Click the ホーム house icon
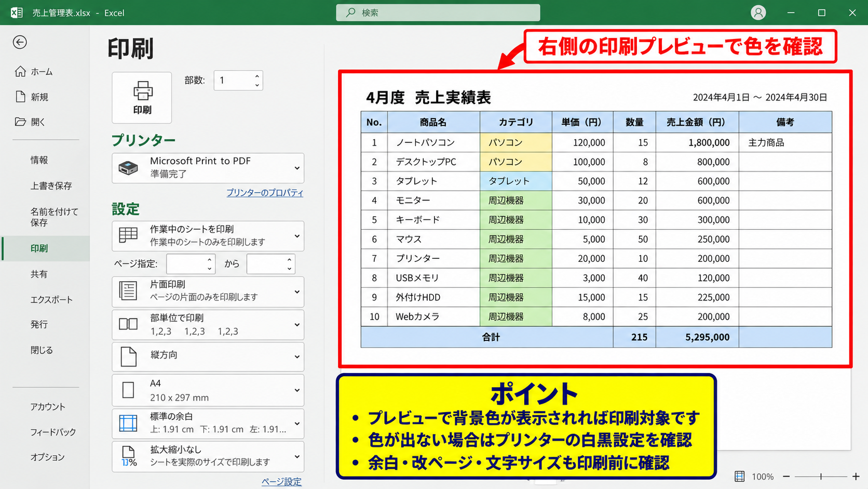The width and height of the screenshot is (868, 489). (x=20, y=71)
